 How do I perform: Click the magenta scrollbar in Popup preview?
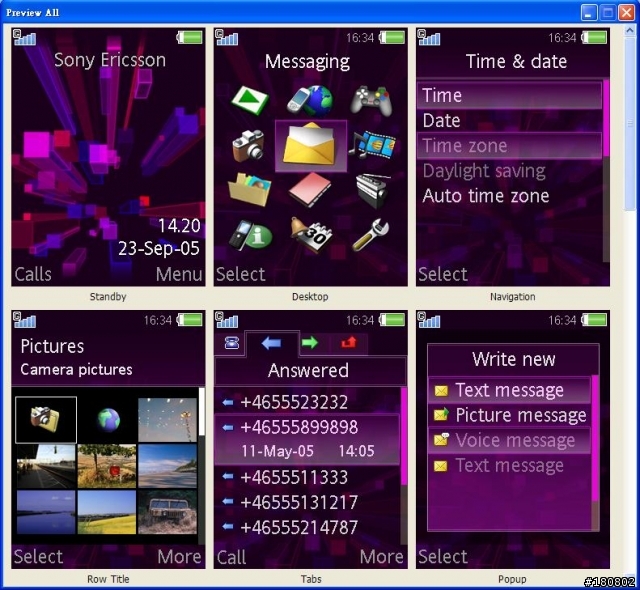pos(596,439)
